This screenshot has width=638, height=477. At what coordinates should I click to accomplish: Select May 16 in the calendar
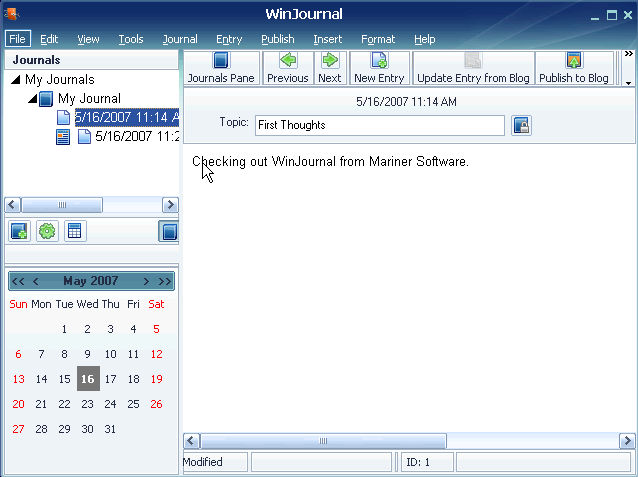pos(88,379)
